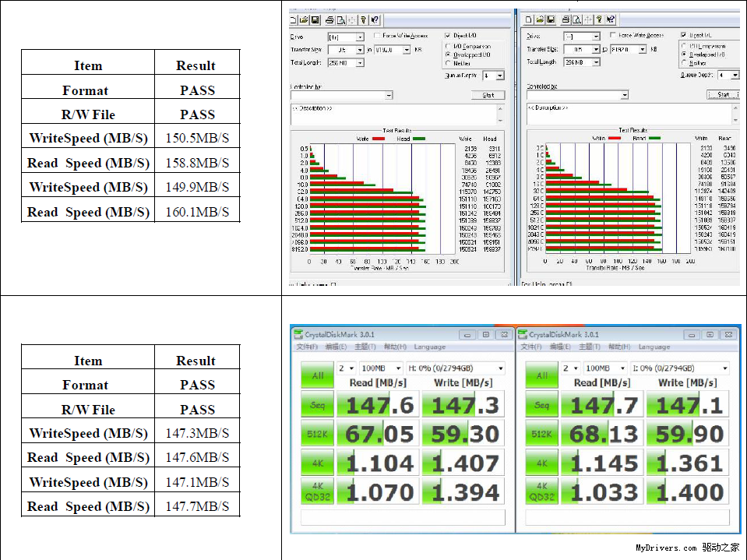Toggle Direct I/O checkbox in right ATTO window
The height and width of the screenshot is (560, 747).
pos(683,35)
